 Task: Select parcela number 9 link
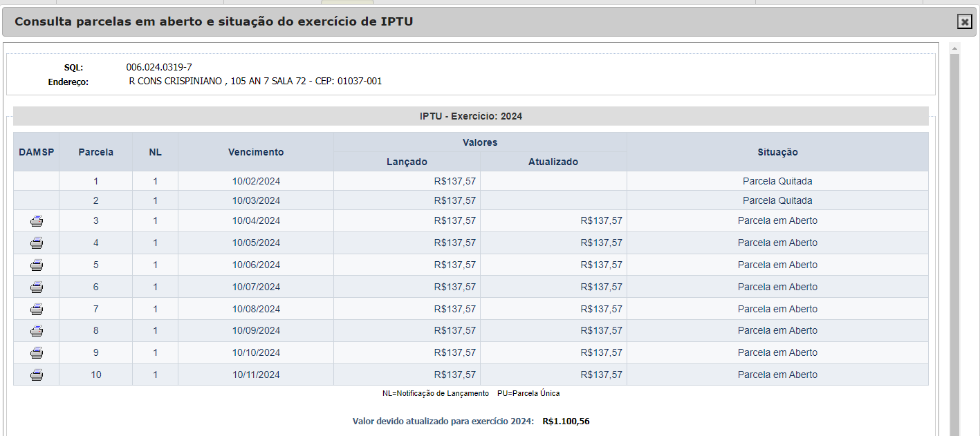pos(96,353)
